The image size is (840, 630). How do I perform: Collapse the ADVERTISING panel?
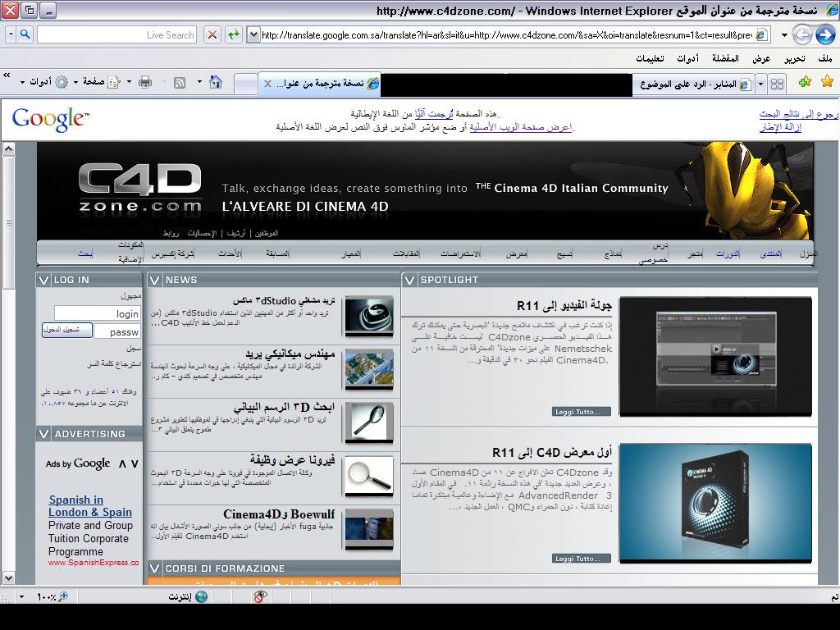[44, 434]
